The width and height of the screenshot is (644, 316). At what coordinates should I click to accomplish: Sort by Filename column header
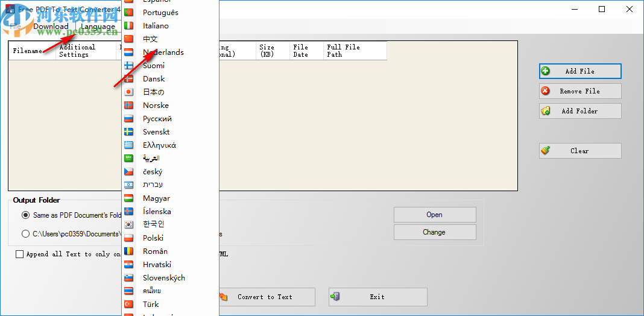32,51
